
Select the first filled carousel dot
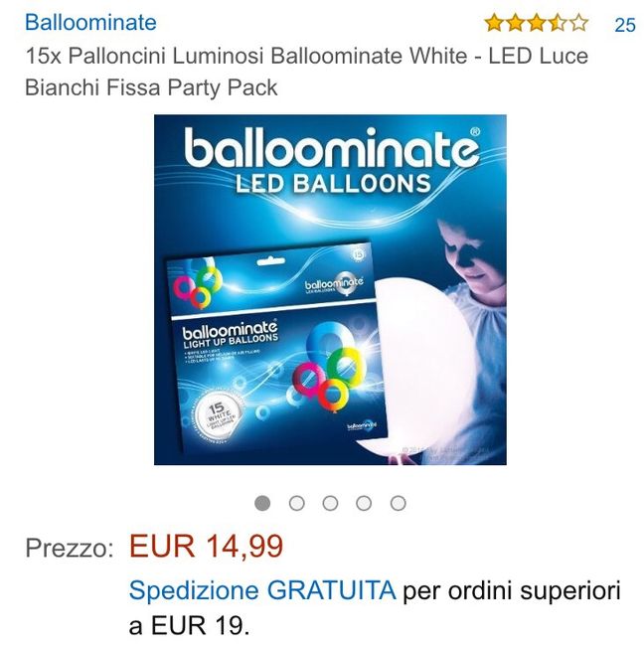[262, 503]
